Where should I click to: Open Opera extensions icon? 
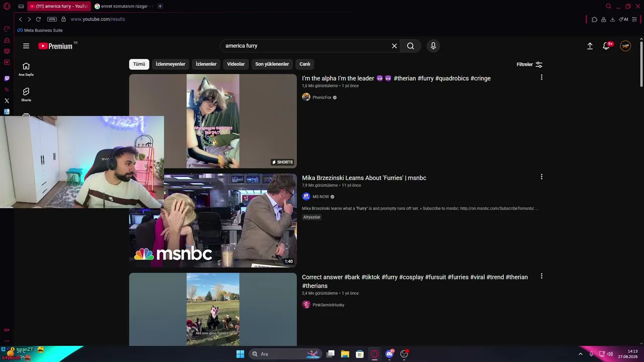(x=594, y=19)
